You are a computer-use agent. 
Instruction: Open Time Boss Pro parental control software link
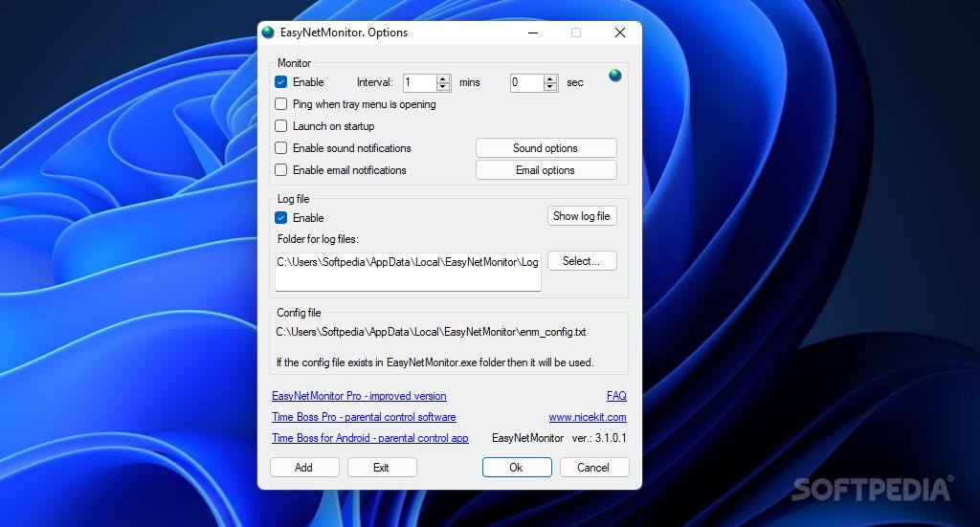pos(364,417)
